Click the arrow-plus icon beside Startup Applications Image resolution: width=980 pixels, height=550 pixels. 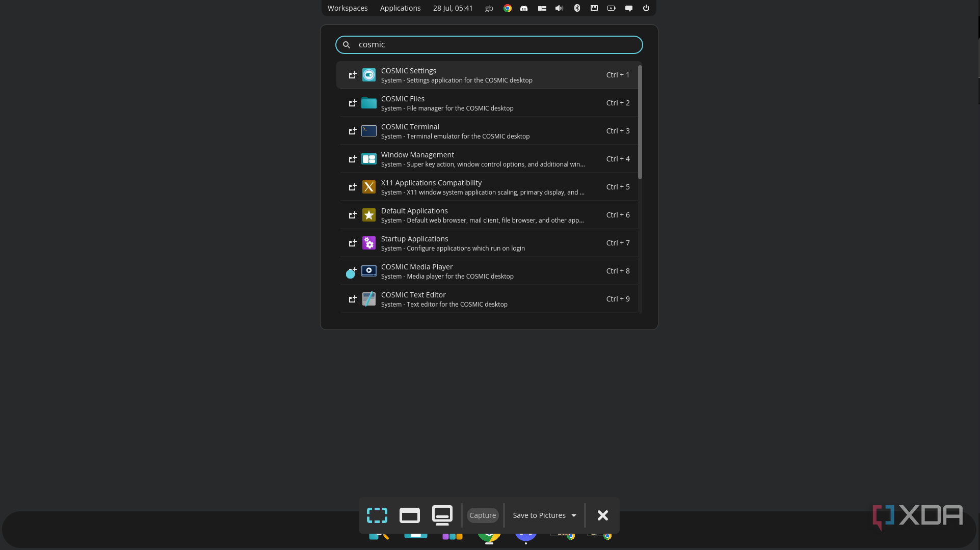coord(352,243)
